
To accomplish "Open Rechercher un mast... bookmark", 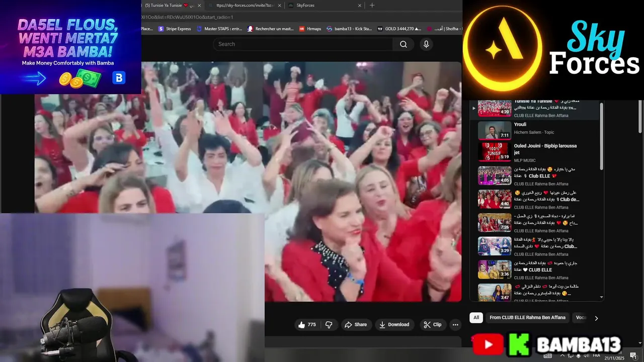I will (x=271, y=29).
